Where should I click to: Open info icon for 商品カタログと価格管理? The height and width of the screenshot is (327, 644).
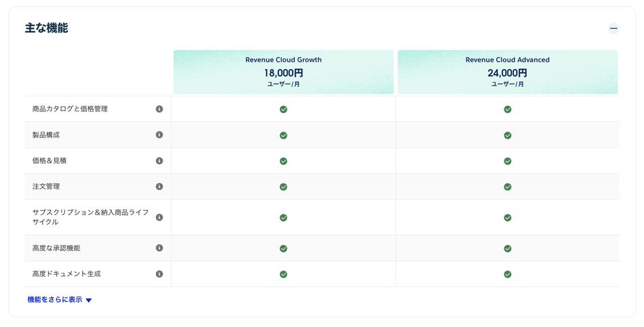pyautogui.click(x=159, y=109)
